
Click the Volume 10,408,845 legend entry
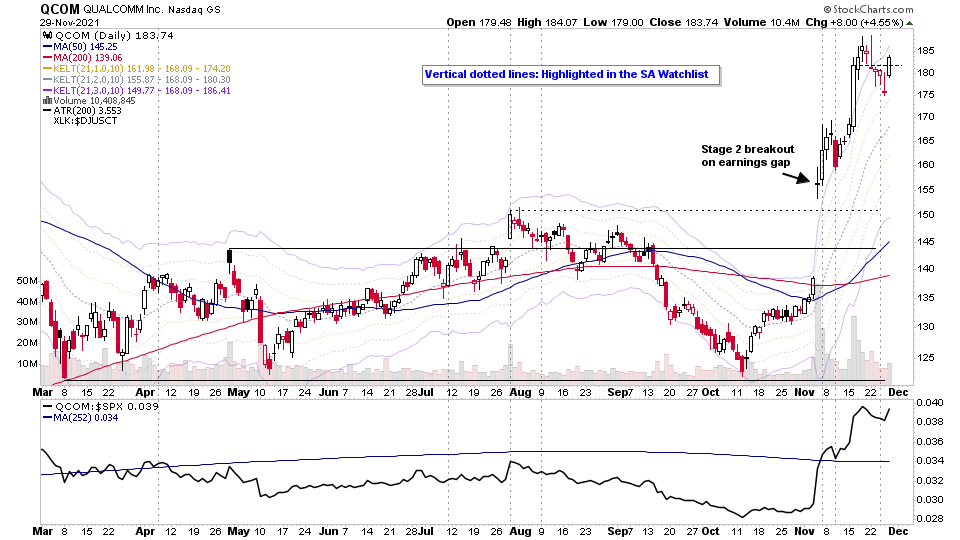point(89,100)
